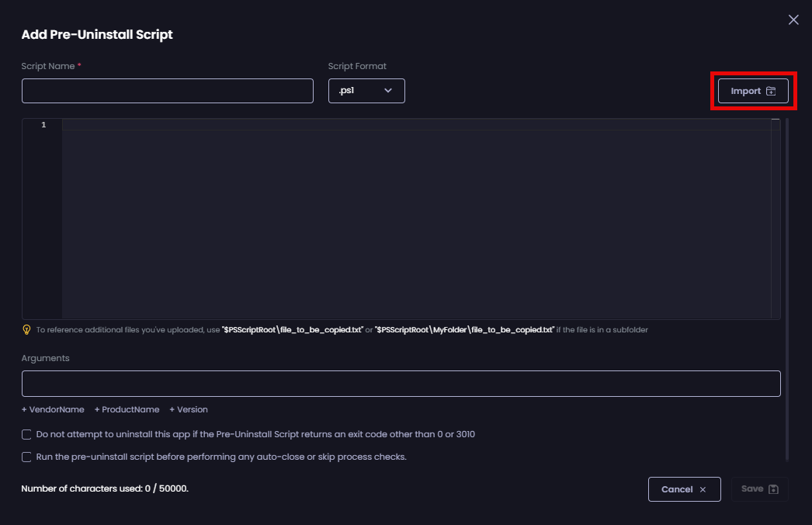Click into the Script Name field
The width and height of the screenshot is (812, 525).
[x=168, y=90]
